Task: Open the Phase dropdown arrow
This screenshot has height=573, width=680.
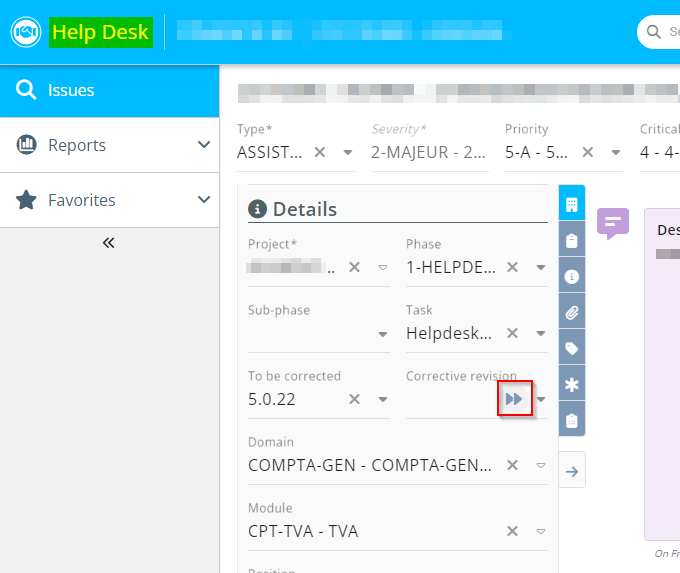Action: [540, 268]
